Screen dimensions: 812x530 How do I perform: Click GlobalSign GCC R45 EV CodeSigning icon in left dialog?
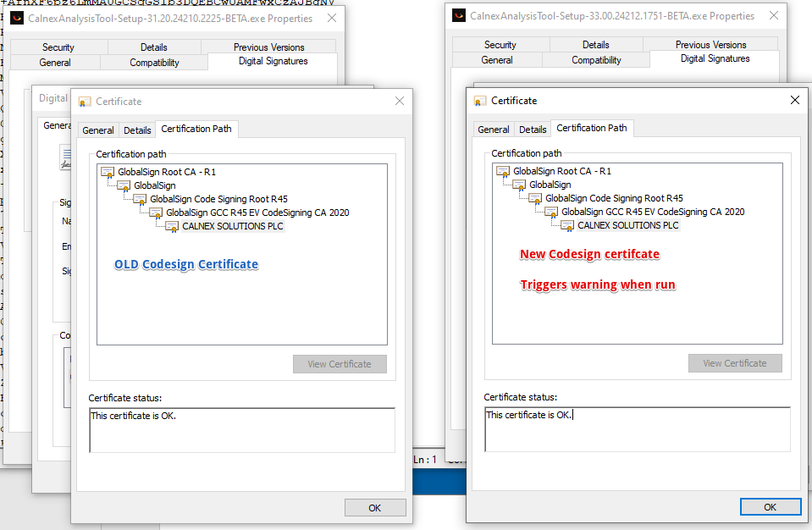click(x=156, y=213)
